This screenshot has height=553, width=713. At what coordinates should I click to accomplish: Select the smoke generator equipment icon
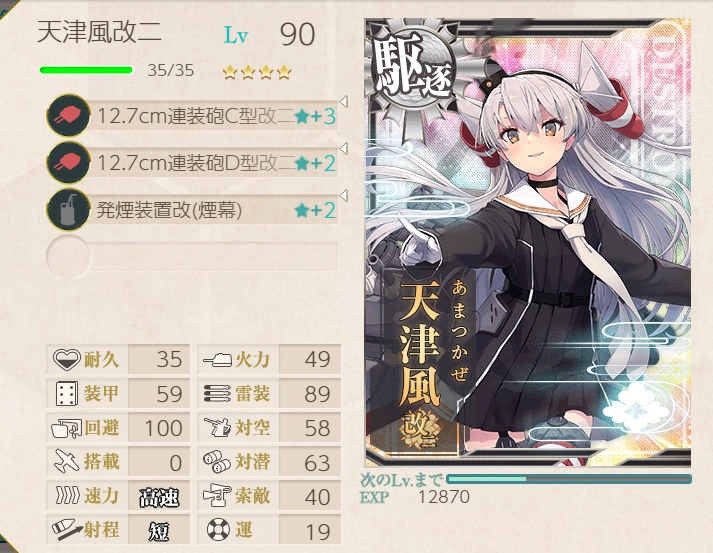pos(68,209)
